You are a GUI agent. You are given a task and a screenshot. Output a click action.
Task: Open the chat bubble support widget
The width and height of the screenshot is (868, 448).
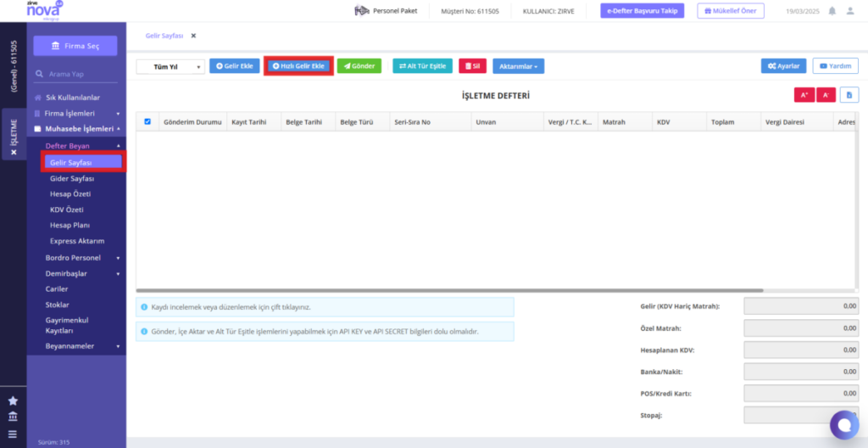pos(844,425)
